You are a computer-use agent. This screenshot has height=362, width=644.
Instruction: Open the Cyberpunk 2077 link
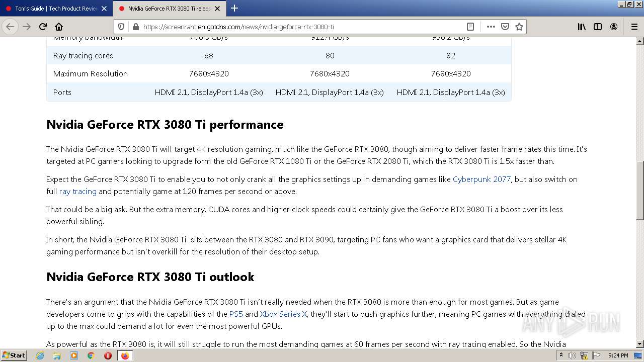[x=481, y=179]
